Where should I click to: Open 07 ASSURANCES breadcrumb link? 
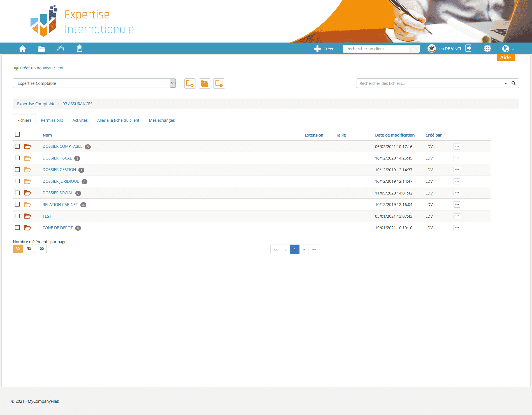point(78,104)
